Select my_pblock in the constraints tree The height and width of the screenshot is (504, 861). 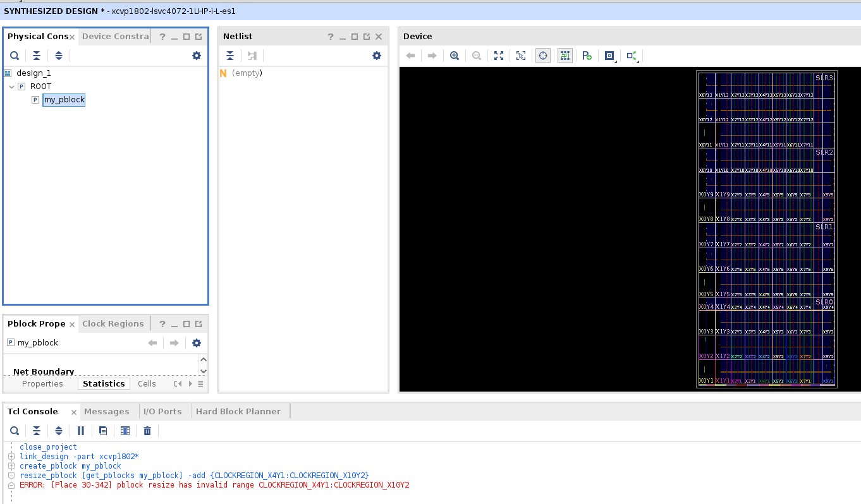click(x=64, y=100)
